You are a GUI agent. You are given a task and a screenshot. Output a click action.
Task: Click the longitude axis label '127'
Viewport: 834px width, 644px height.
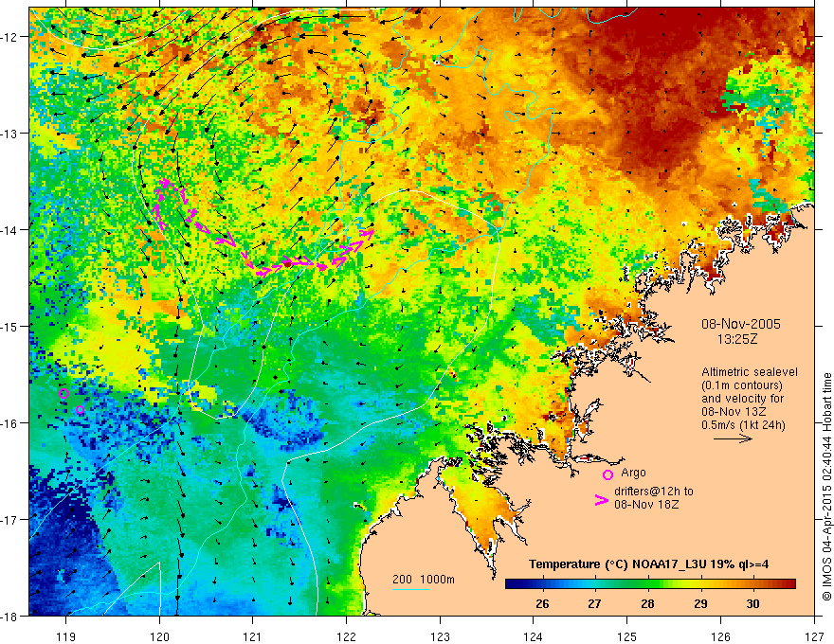pos(814,636)
